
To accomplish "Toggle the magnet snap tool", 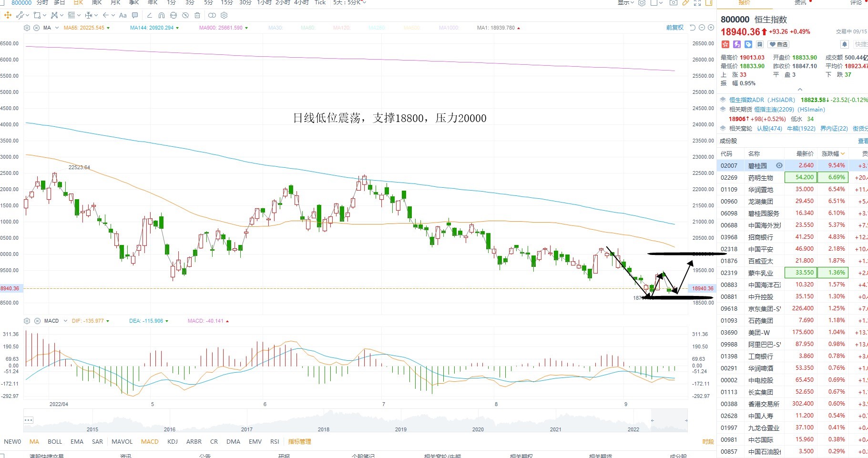I will pos(162,15).
